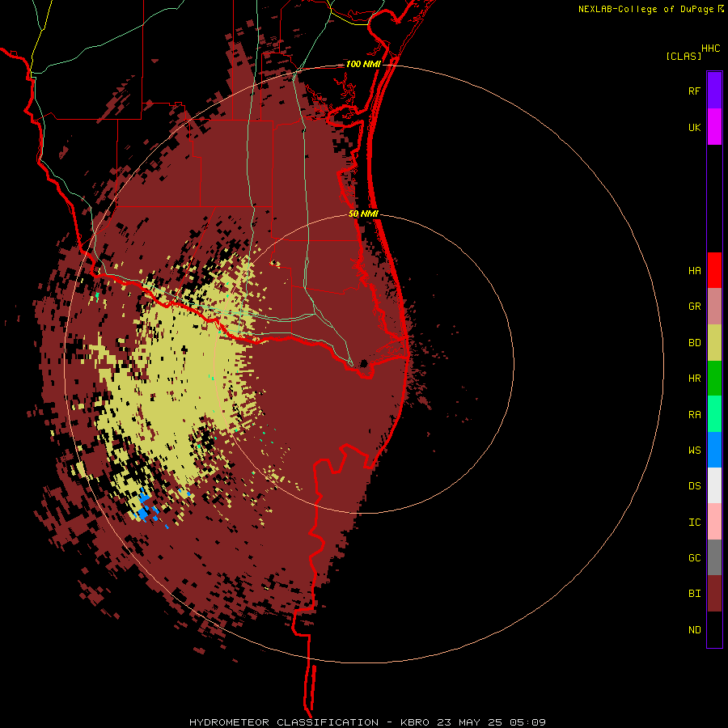Click the WS legend label
This screenshot has width=728, height=728.
[x=694, y=450]
